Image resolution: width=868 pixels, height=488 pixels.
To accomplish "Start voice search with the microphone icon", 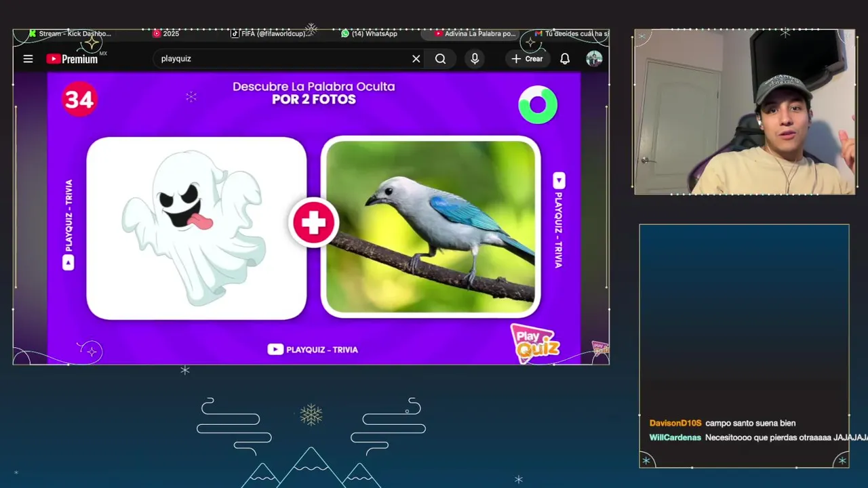I will pos(475,59).
